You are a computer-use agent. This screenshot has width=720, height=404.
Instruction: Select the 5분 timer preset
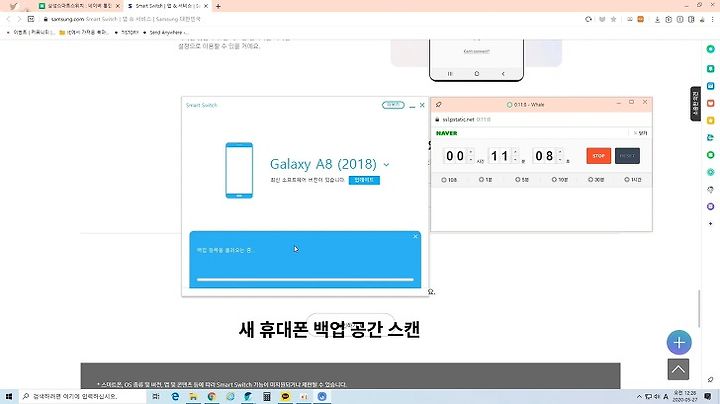tap(522, 180)
